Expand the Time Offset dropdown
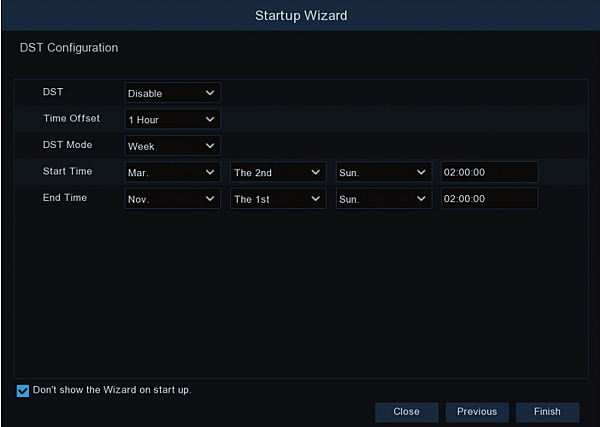This screenshot has width=600, height=427. [172, 119]
